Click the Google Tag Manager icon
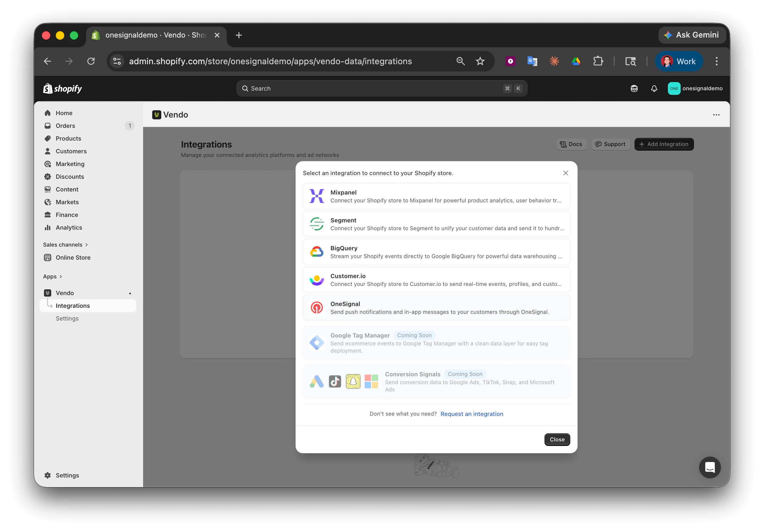Viewport: 764px width, 532px height. coord(317,342)
